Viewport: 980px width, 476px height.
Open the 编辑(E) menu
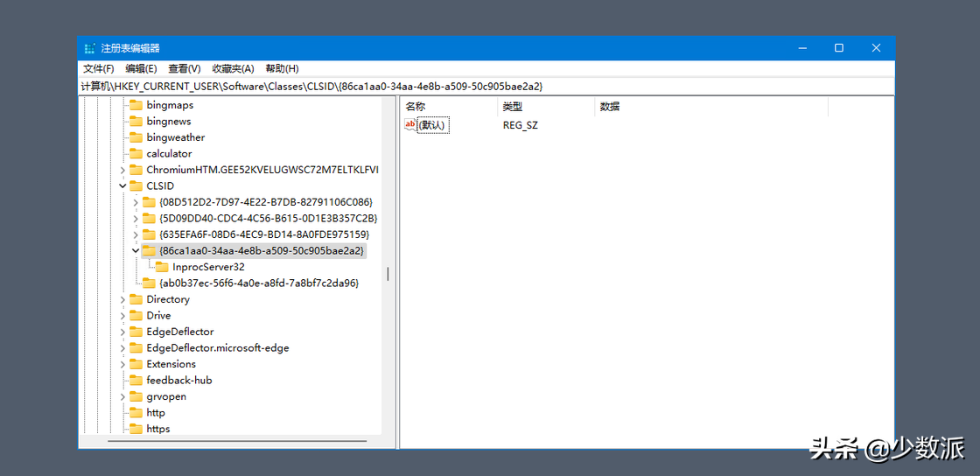click(141, 69)
